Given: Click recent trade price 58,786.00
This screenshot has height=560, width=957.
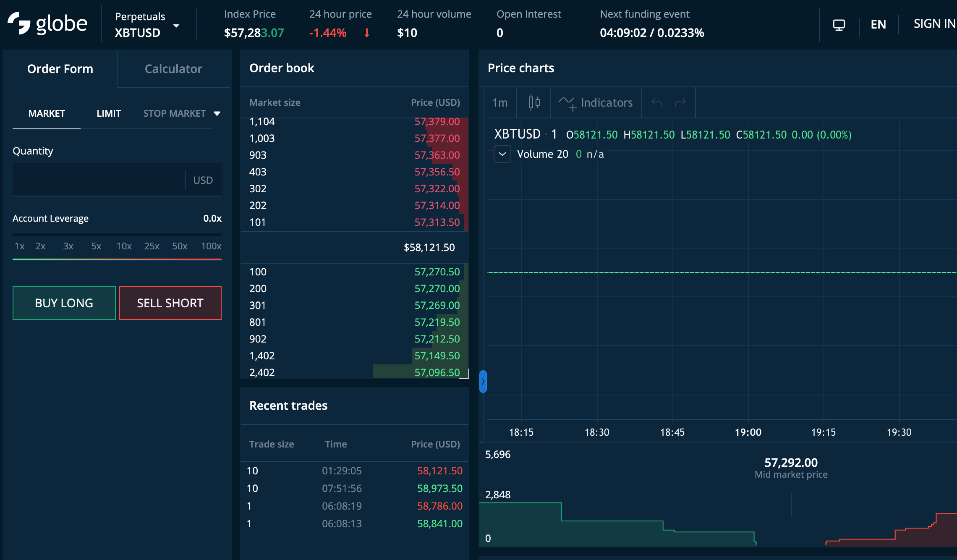Looking at the screenshot, I should point(439,506).
